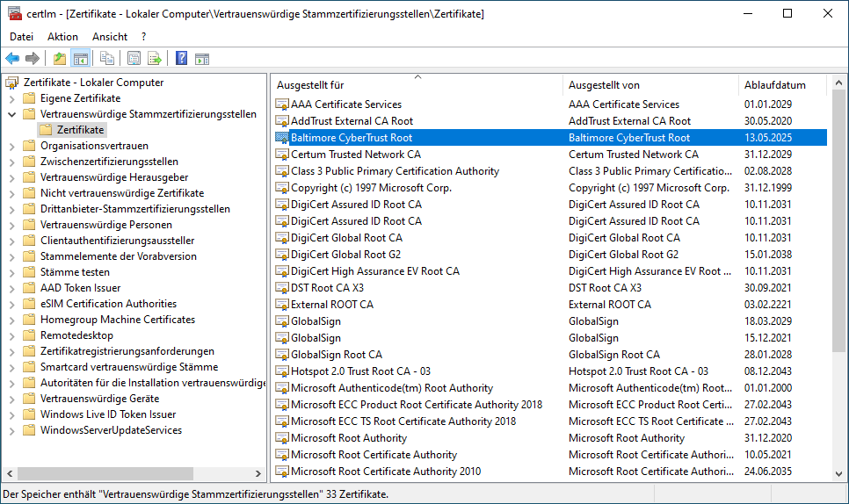This screenshot has height=504, width=849.
Task: Click the certificate icon for Certum Trusted Network CA
Action: [x=281, y=155]
